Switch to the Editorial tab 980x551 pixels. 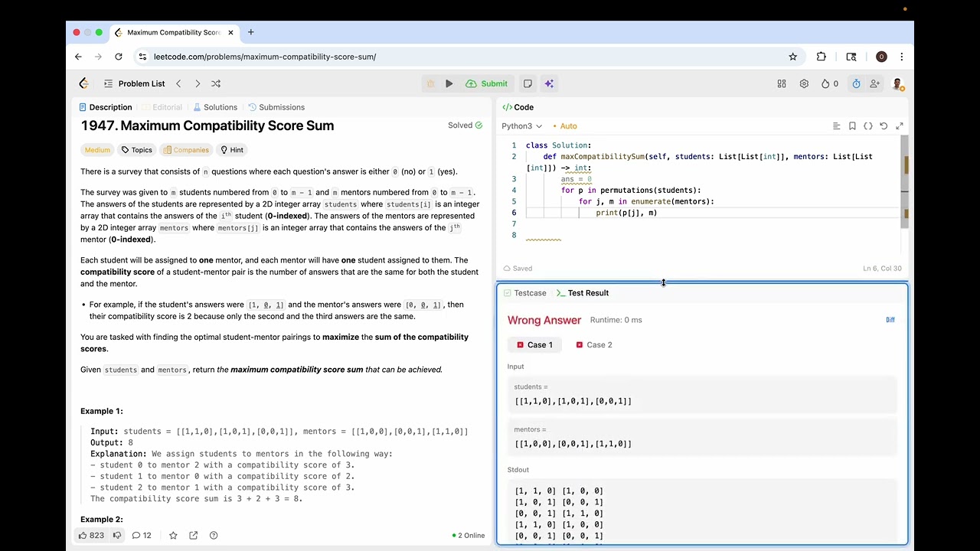pyautogui.click(x=162, y=107)
